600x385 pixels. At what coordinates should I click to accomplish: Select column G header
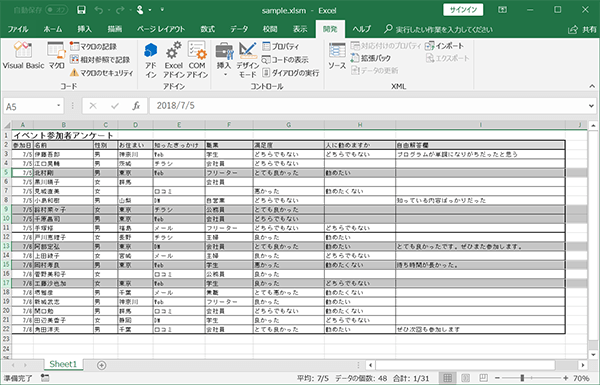pos(289,125)
